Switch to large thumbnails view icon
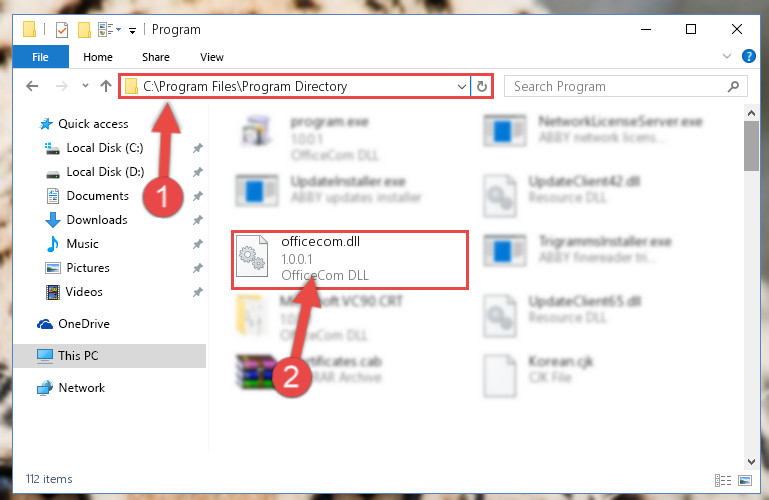The height and width of the screenshot is (500, 769). [x=745, y=480]
